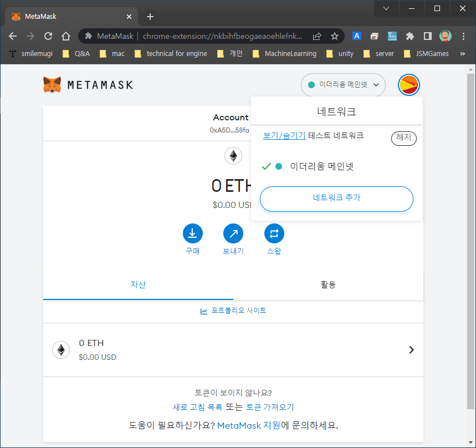Image resolution: width=476 pixels, height=448 pixels.
Task: Go to the browser home page
Action: click(66, 36)
